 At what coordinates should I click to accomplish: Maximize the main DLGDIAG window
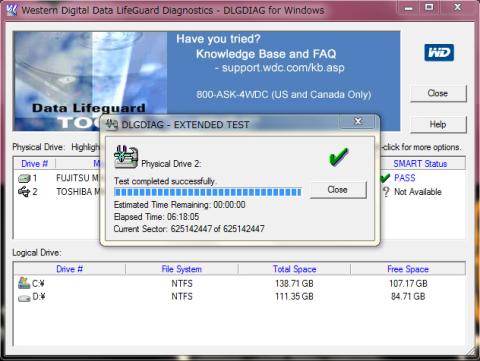[430, 7]
